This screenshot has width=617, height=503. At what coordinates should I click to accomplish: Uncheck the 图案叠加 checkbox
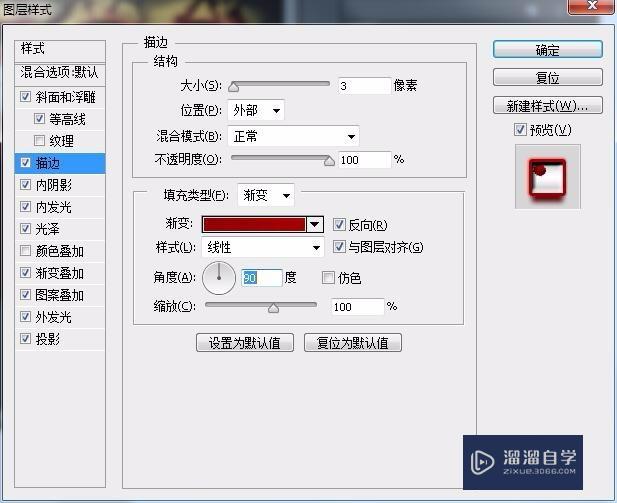click(x=26, y=295)
